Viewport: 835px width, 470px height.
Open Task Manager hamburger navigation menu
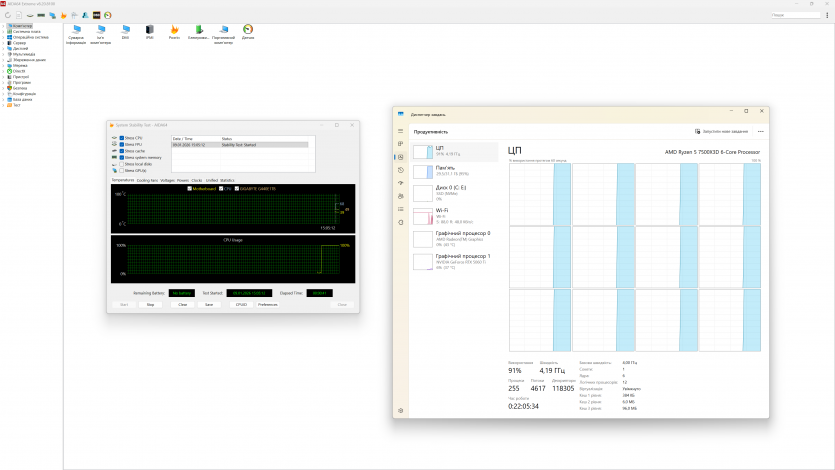[401, 131]
